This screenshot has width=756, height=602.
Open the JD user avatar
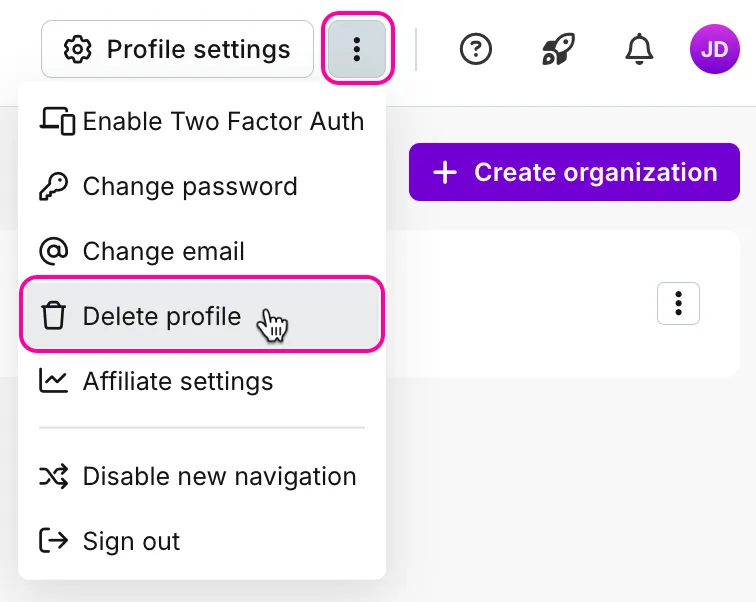coord(715,49)
